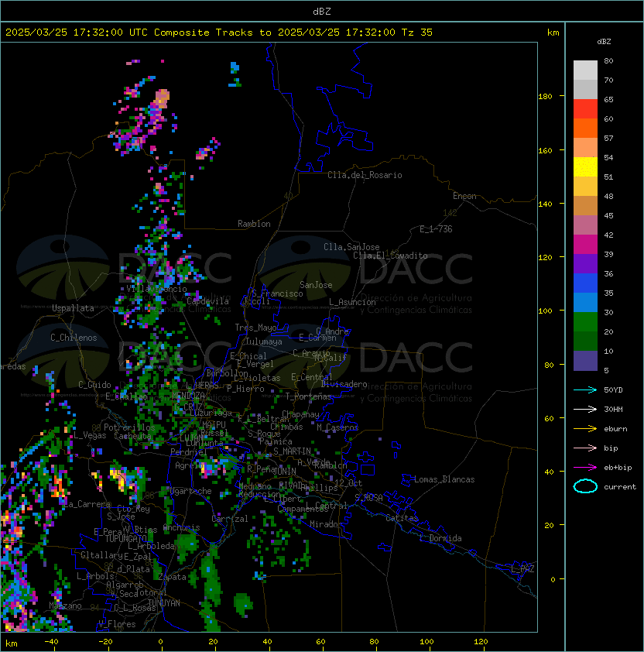Click the 'Tz 35' text in header

417,32
